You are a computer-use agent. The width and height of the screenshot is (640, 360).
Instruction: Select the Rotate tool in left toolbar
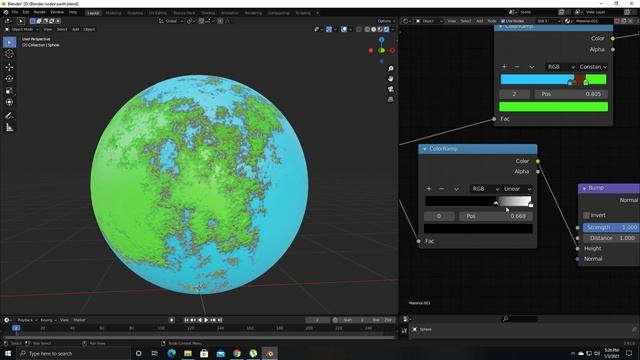coord(9,79)
